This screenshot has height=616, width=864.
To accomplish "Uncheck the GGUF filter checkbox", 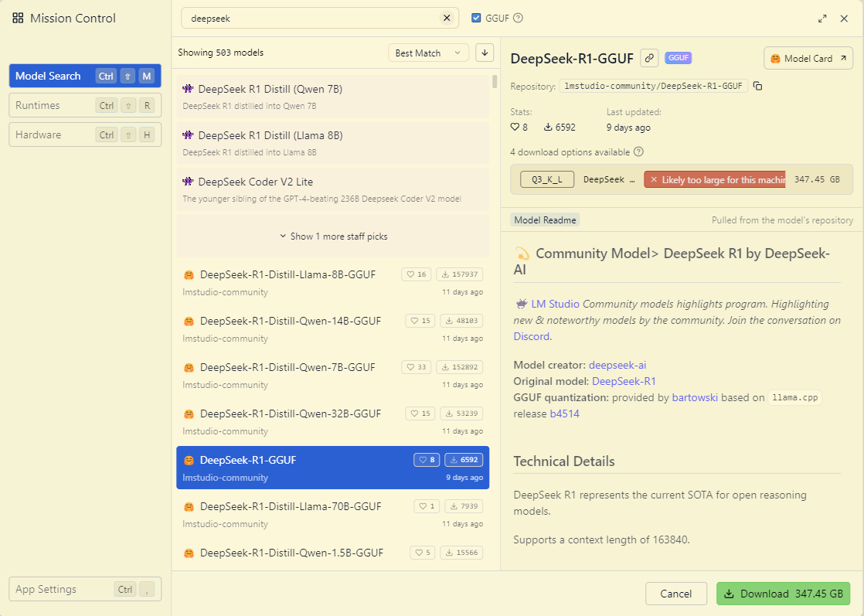I will point(476,18).
